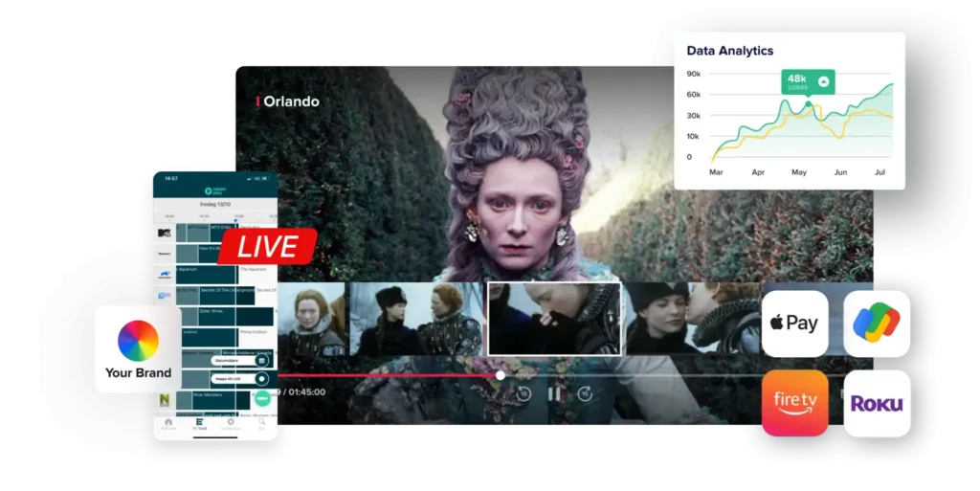Pause the Orlando video playback
The height and width of the screenshot is (491, 980).
click(554, 392)
